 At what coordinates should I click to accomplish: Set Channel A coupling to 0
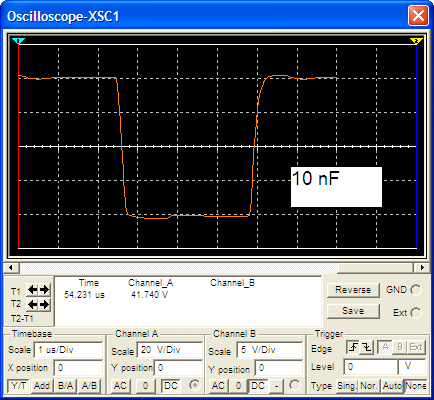145,386
